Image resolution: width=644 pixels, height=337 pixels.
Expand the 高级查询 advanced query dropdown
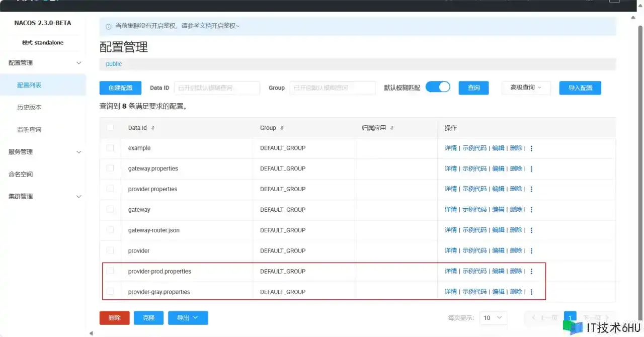click(x=526, y=88)
